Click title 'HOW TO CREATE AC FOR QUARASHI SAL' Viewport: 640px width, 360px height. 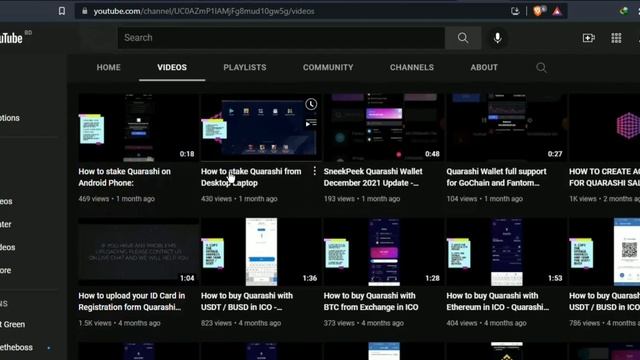[604, 177]
